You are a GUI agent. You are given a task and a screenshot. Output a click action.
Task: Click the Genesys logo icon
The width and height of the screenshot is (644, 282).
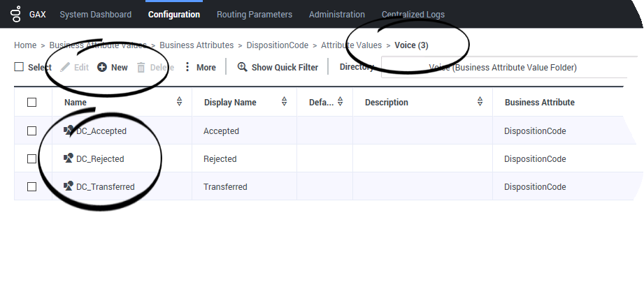pyautogui.click(x=16, y=14)
